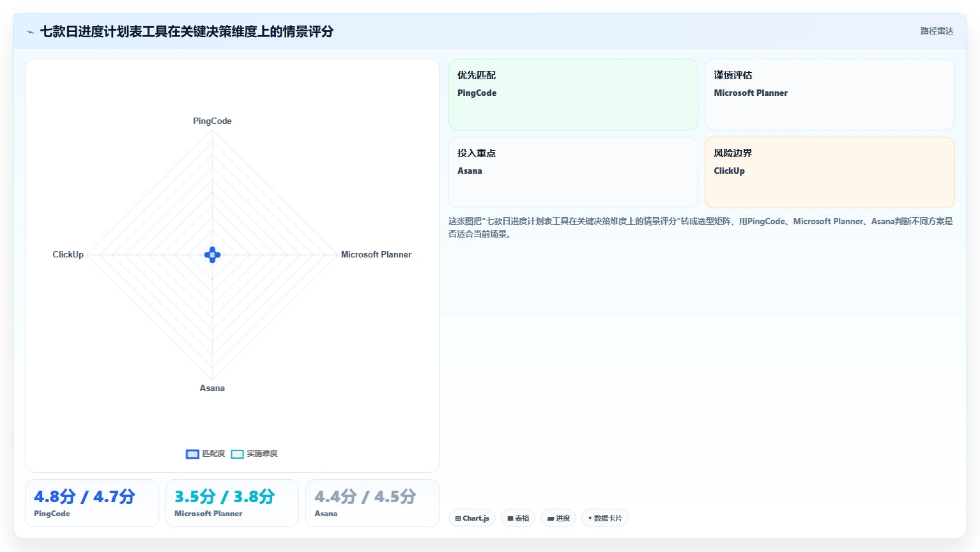Select the Microsoft Planner axis label on radar
Screen dimensions: 980x552
(x=376, y=254)
